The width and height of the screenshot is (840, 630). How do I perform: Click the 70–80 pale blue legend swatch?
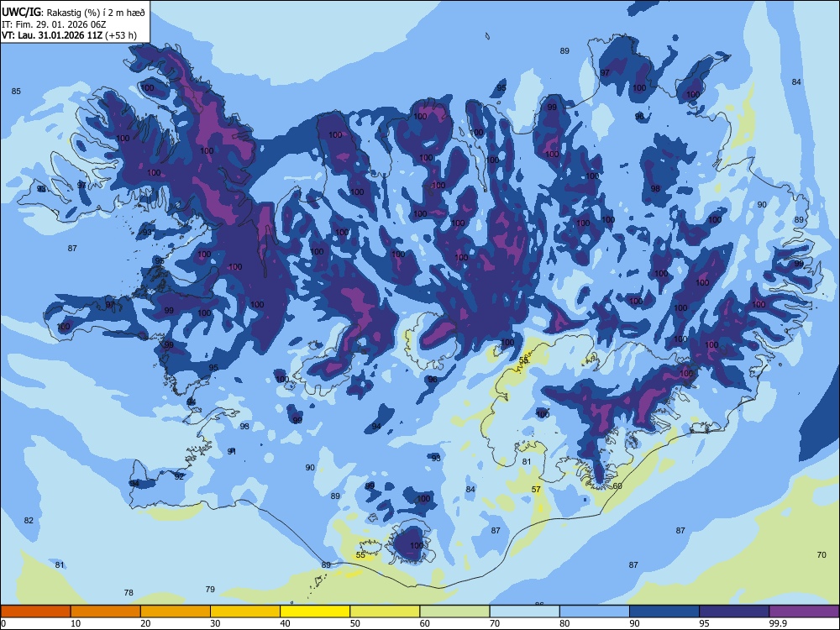click(x=525, y=612)
